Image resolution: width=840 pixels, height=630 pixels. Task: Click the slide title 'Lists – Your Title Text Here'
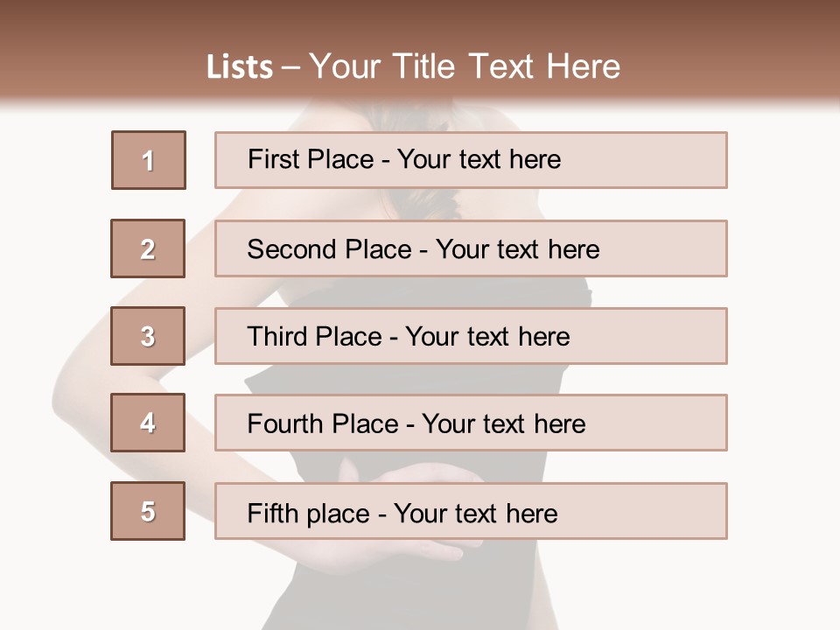(413, 66)
